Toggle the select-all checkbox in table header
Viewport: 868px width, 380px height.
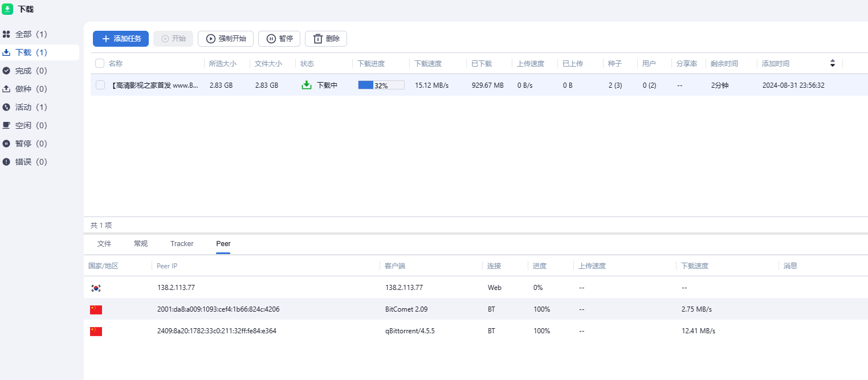tap(100, 63)
